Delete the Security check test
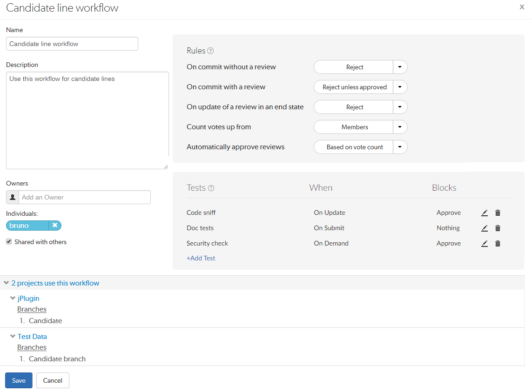The height and width of the screenshot is (392, 532). pos(498,243)
